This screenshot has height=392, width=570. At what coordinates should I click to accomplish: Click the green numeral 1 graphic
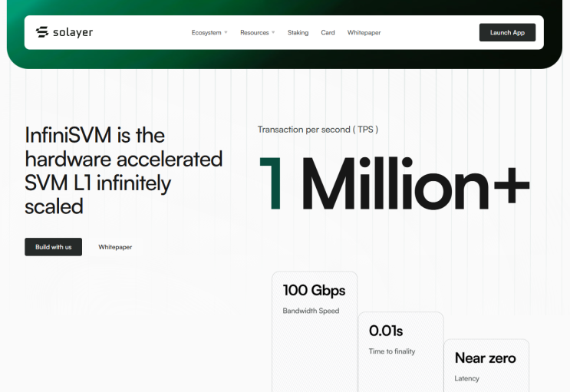click(x=271, y=183)
